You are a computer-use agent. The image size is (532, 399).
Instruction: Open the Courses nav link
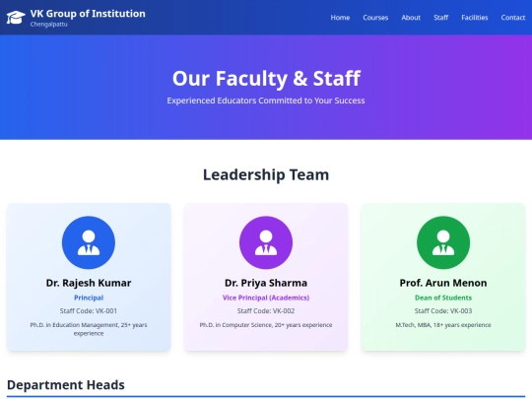coord(375,18)
